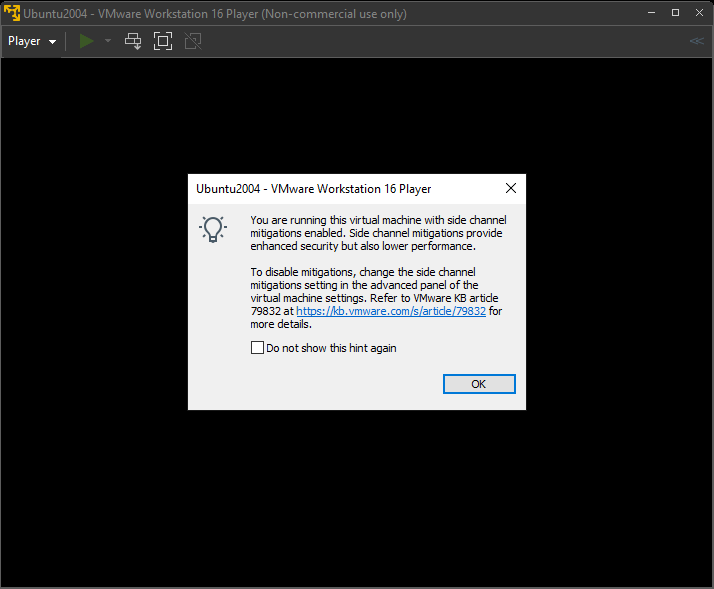
Task: Click Send Ctrl+Alt+Del toolbar icon
Action: click(x=133, y=41)
